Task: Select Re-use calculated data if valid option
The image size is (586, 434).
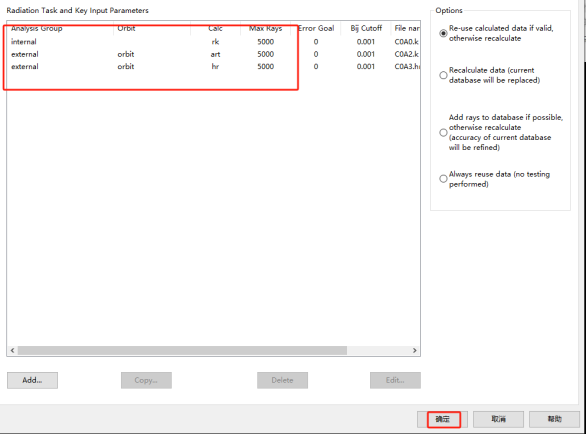Action: click(x=443, y=33)
